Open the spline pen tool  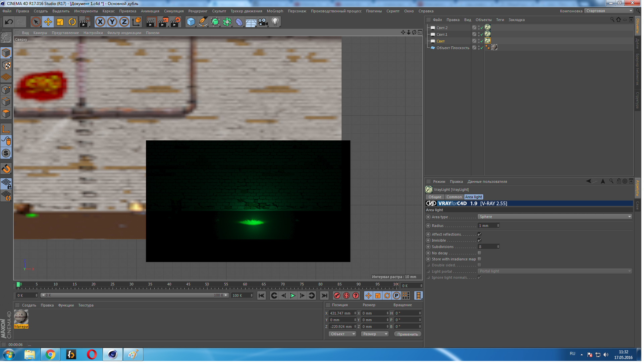pos(203,22)
